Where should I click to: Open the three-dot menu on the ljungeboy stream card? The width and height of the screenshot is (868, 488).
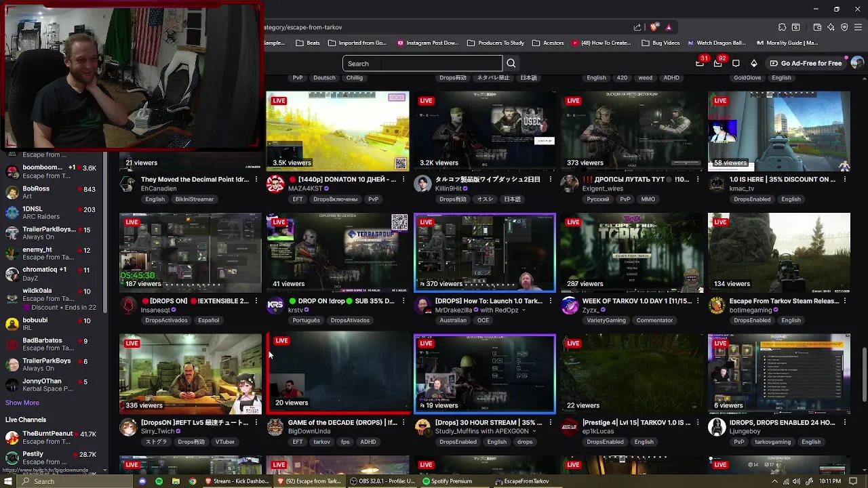(x=845, y=422)
